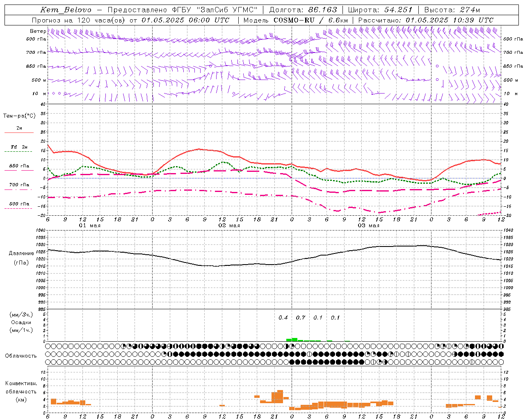
Task: Click the (мм/1ч.) hourly precipitation label
Action: 21,330
